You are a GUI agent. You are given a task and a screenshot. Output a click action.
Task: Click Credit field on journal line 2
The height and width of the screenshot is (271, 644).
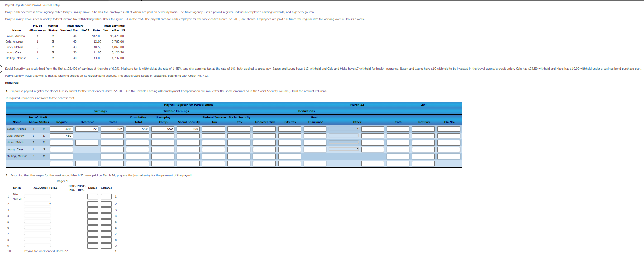[106, 204]
